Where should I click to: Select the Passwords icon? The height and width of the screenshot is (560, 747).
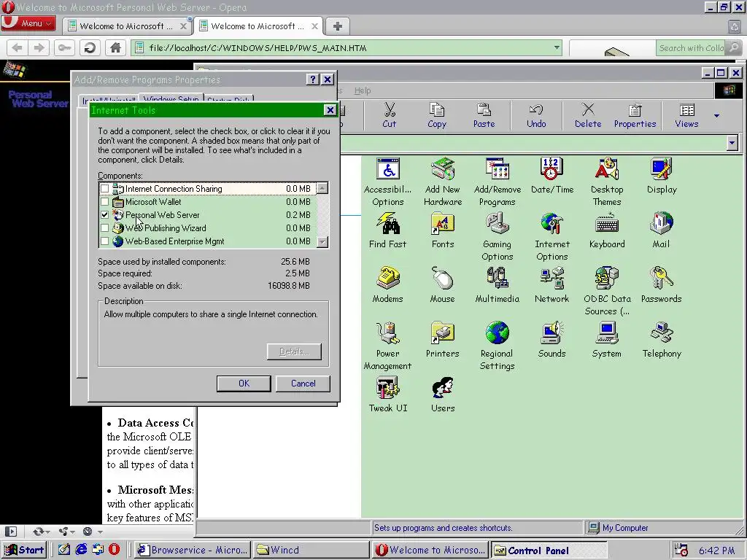pyautogui.click(x=662, y=285)
